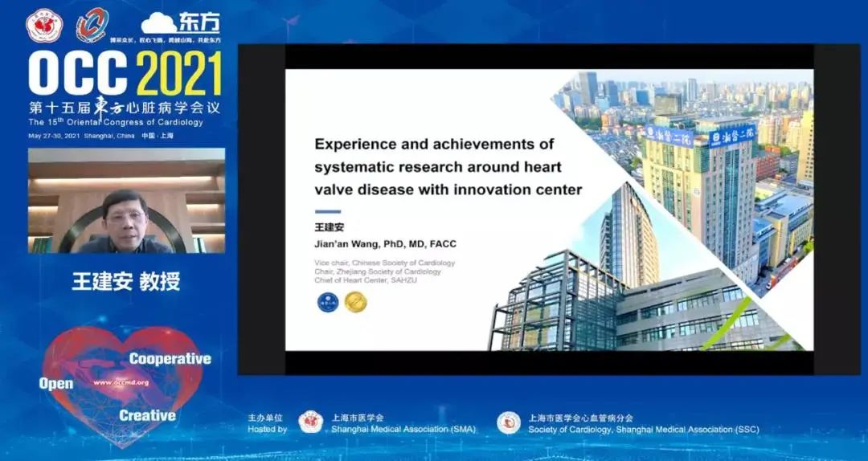
Task: Click the slide title about heart valve disease
Action: pos(448,167)
